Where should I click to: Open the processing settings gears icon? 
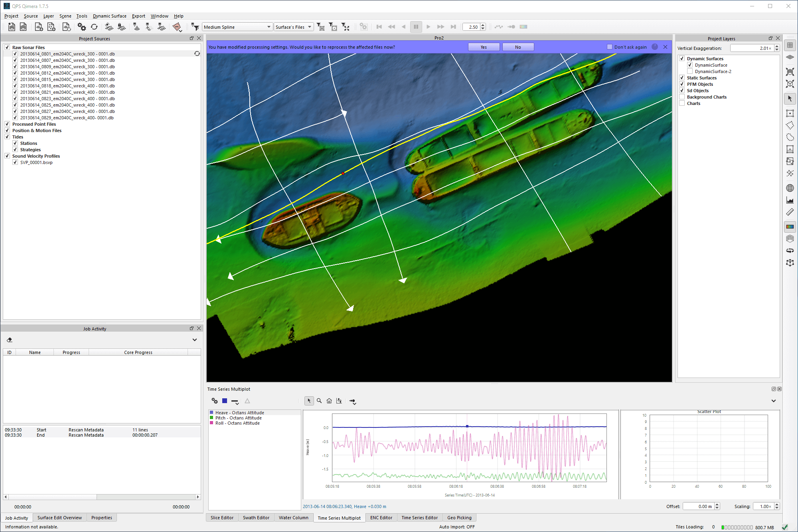tap(81, 27)
